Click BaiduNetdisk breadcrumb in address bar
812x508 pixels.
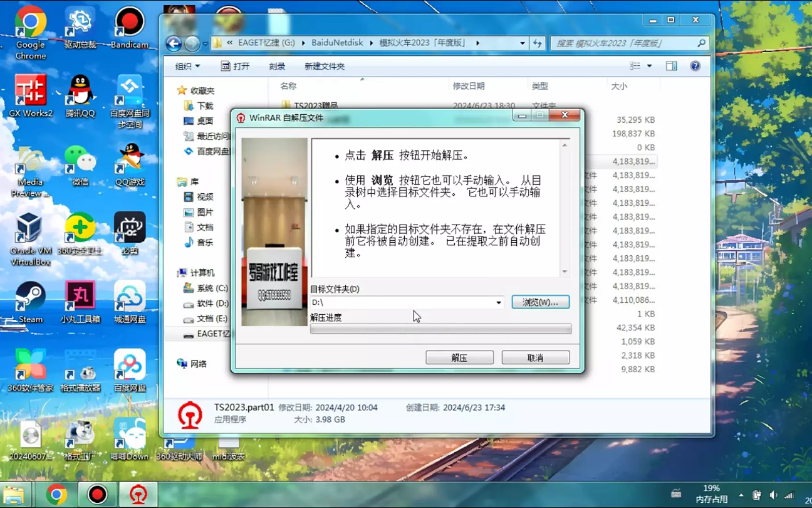(337, 43)
